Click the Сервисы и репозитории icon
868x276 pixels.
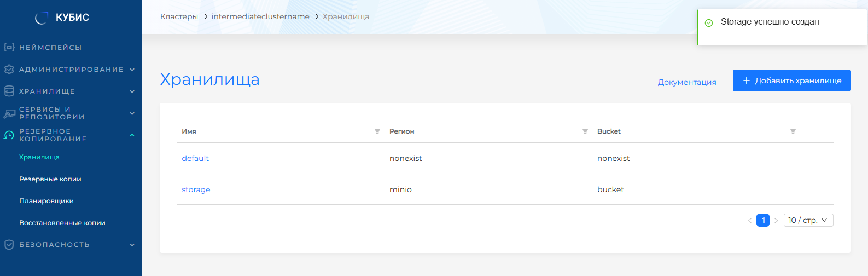click(x=9, y=113)
